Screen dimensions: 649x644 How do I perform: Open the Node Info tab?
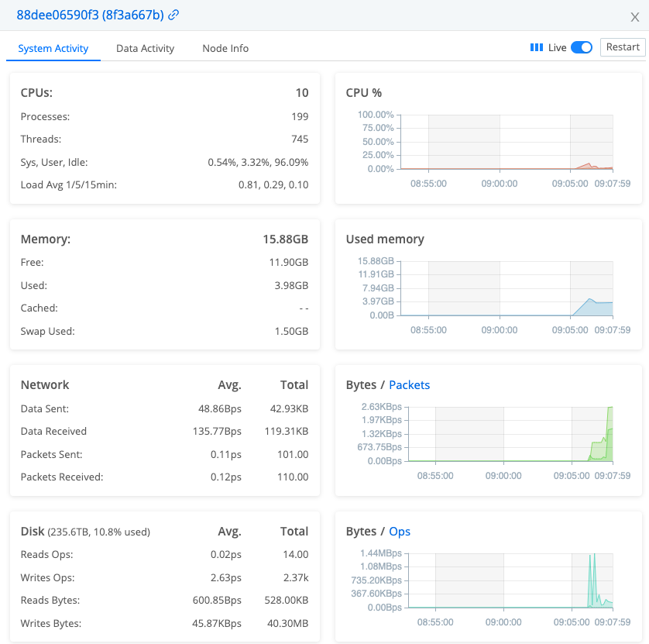225,48
